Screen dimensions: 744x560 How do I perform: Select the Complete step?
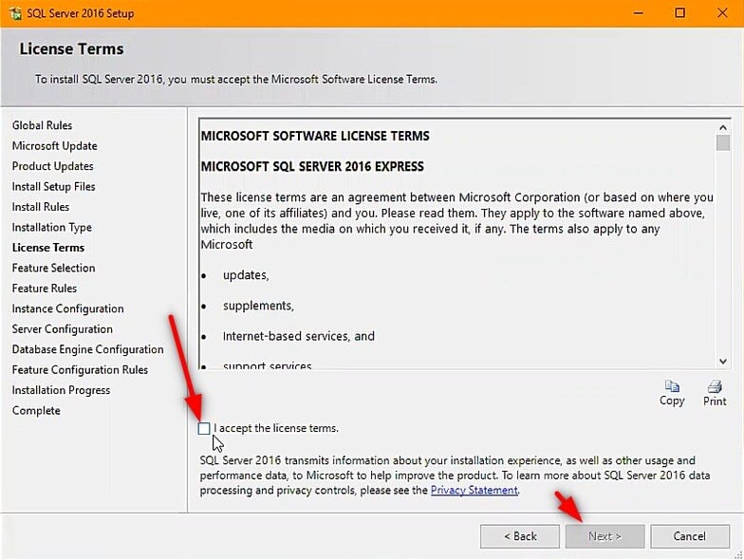coord(36,411)
